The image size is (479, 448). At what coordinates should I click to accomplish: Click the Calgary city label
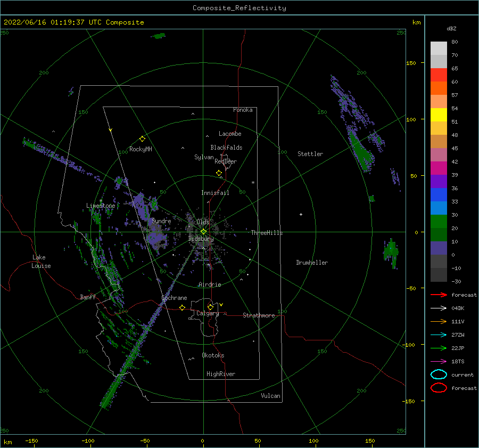click(208, 313)
